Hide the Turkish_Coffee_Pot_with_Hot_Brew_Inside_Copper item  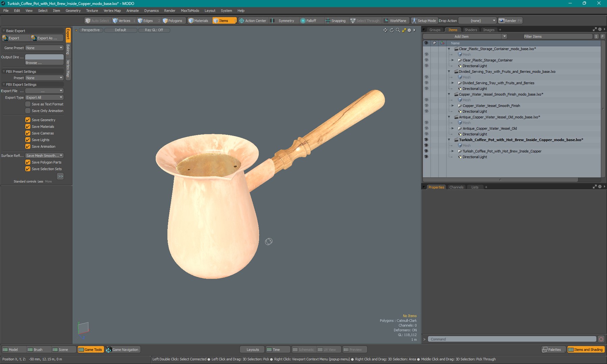[426, 151]
